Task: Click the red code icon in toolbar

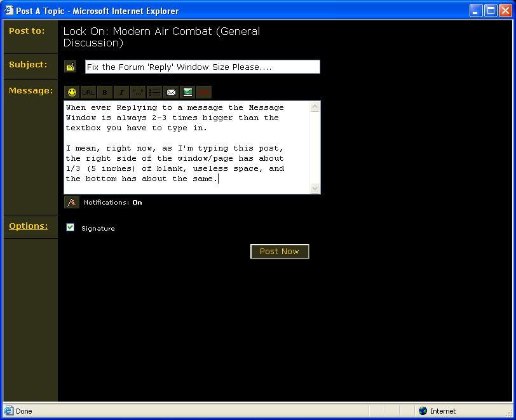Action: [x=203, y=92]
